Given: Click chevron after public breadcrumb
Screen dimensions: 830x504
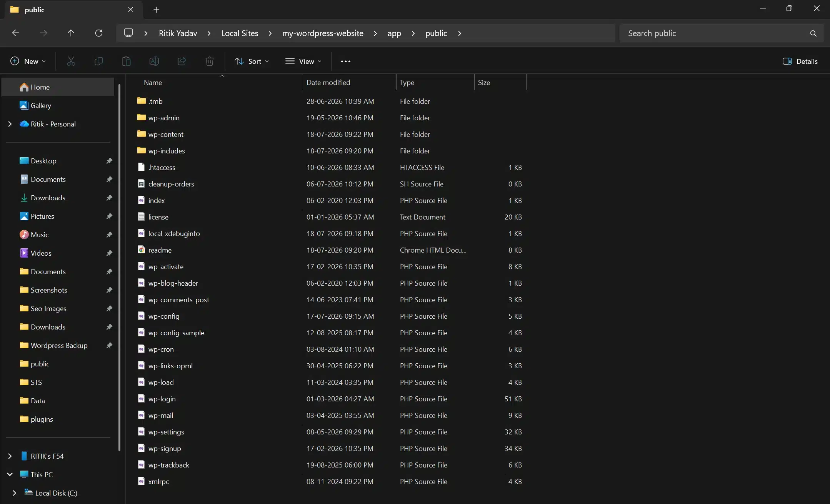Looking at the screenshot, I should (x=460, y=33).
